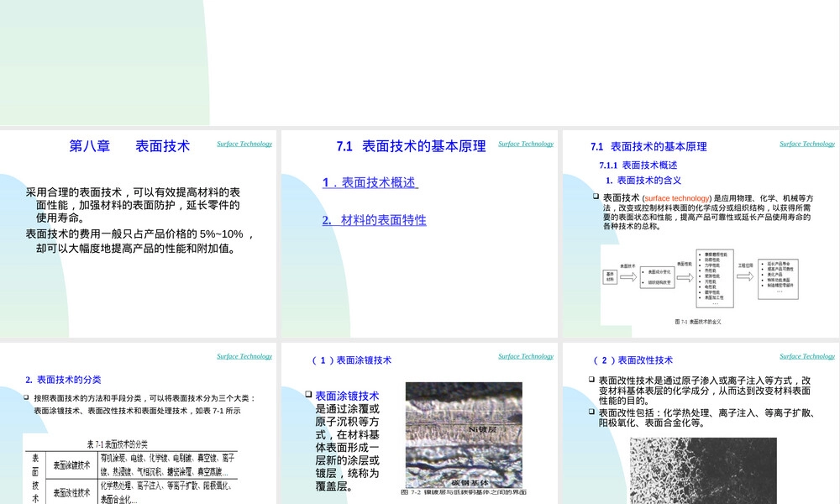The image size is (840, 504).
Task: Follow the link 2. 材料的表面特性
Action: pos(374,220)
